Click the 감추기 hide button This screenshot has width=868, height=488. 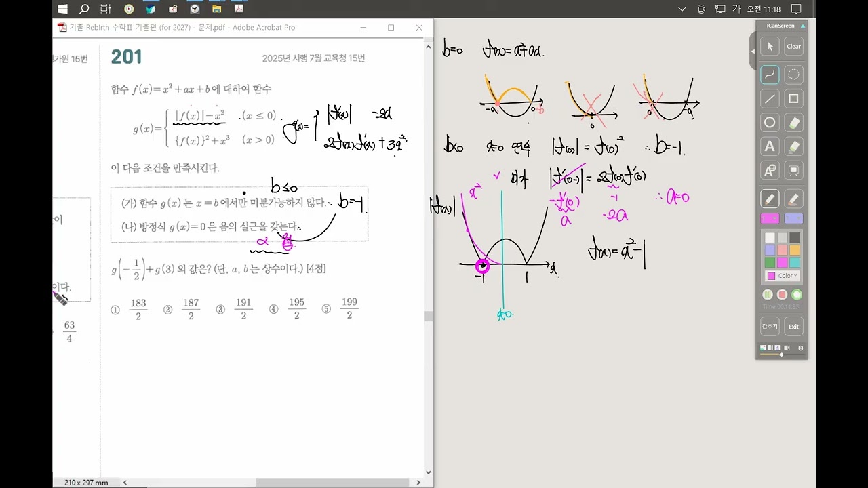pos(770,326)
